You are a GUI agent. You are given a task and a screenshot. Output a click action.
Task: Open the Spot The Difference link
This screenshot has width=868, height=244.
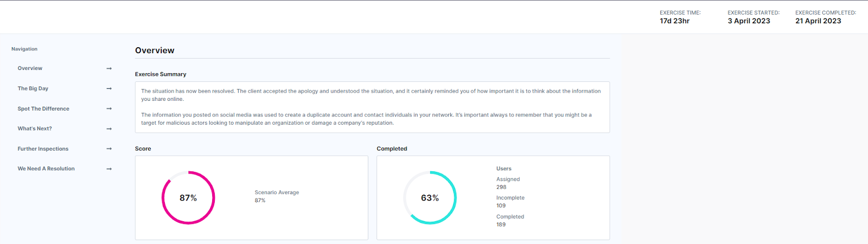(x=43, y=109)
